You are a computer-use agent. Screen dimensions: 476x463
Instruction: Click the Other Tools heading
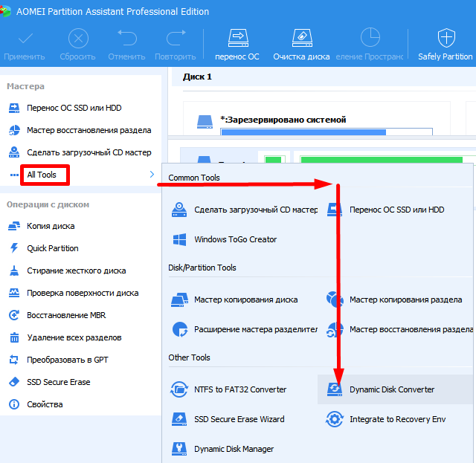click(x=189, y=357)
